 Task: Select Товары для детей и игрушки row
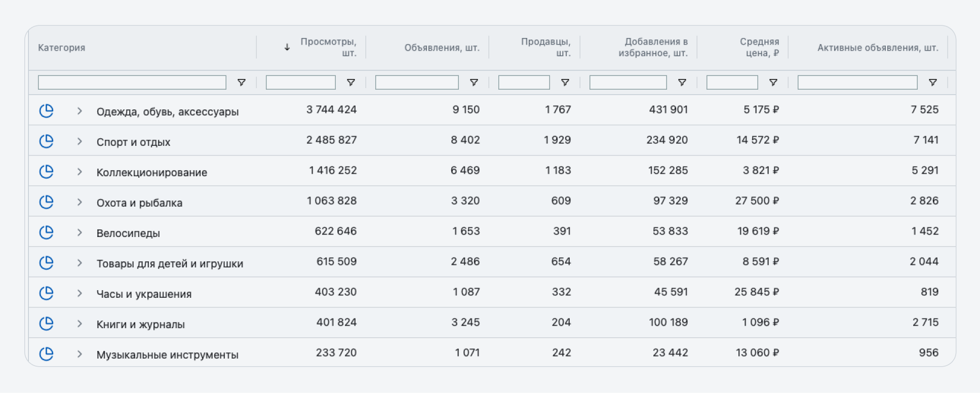492,262
